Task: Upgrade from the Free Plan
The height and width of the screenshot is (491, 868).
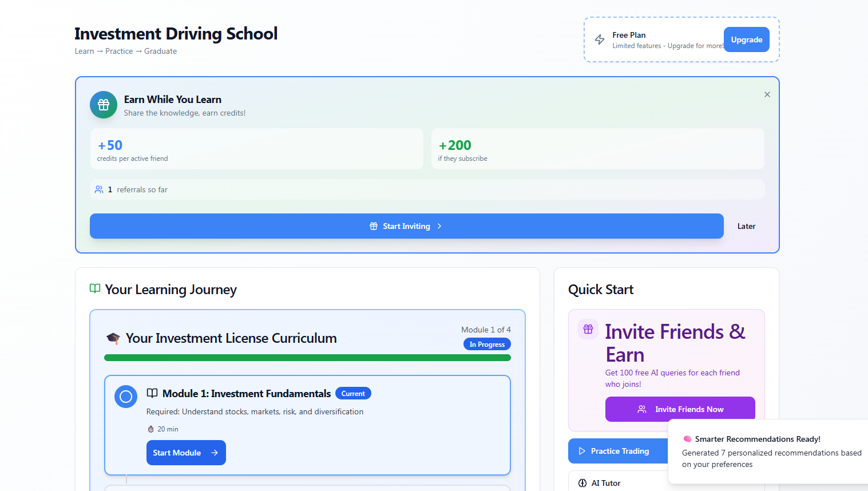Action: 747,39
